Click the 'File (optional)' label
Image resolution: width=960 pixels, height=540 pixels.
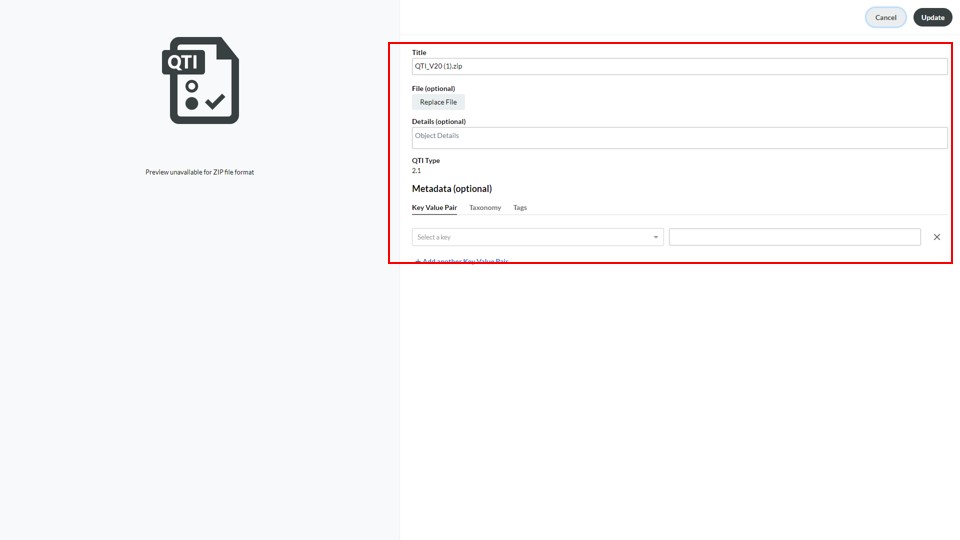coord(433,88)
